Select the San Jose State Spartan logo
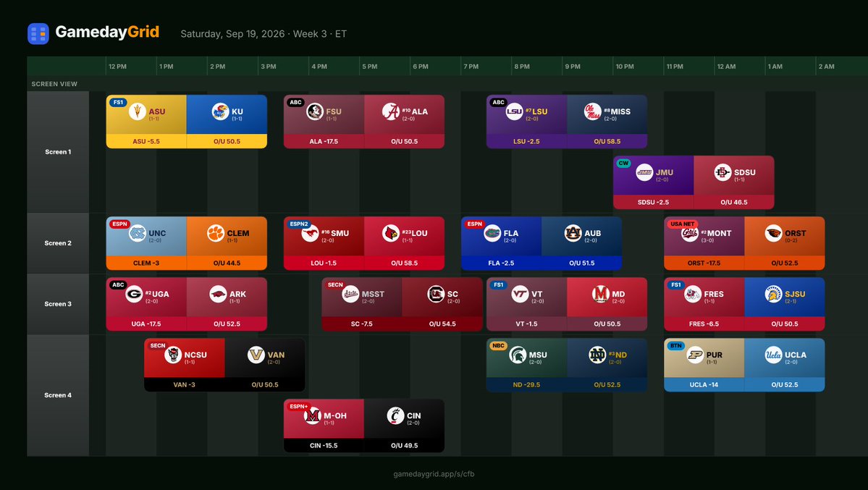 [x=773, y=294]
